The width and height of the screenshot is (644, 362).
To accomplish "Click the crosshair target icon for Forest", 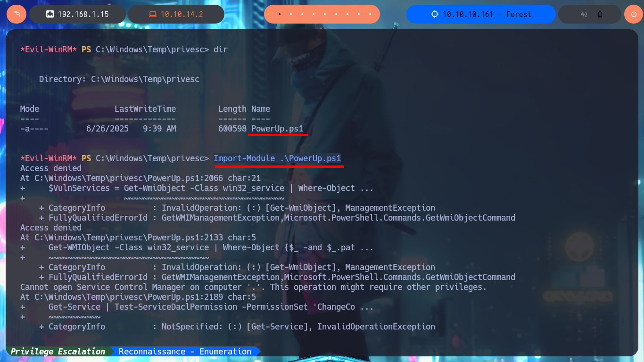I will click(435, 14).
